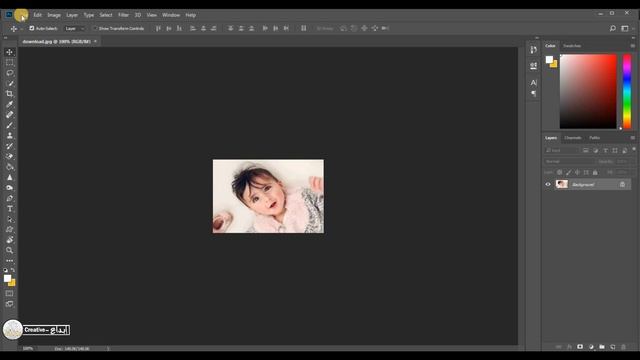640x360 pixels.
Task: Switch to the Paths tab
Action: click(595, 138)
